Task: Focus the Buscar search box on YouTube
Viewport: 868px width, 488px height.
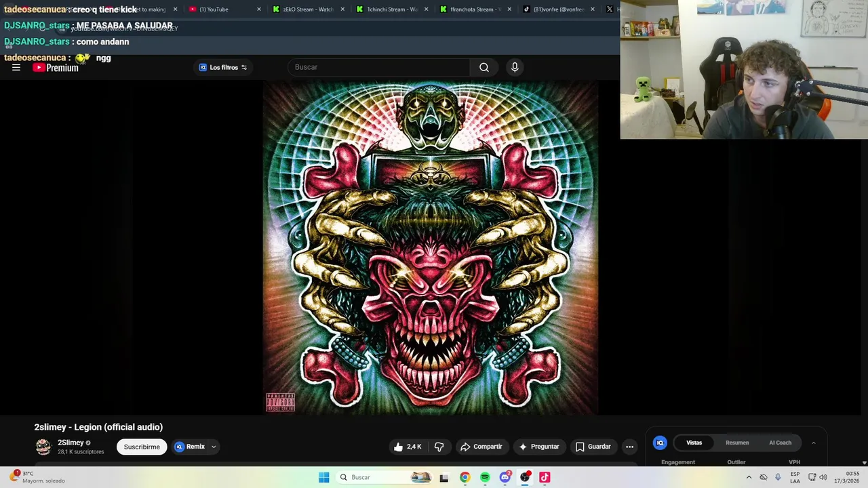Action: coord(380,67)
